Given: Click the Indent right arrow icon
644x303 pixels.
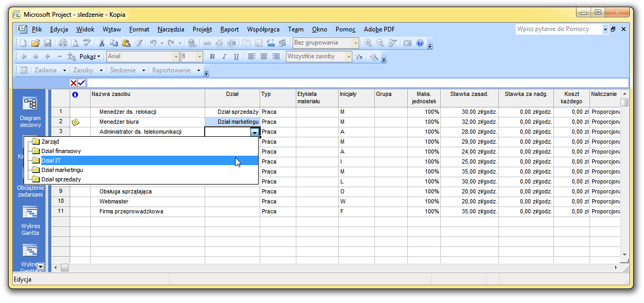Looking at the screenshot, I should pyautogui.click(x=36, y=57).
